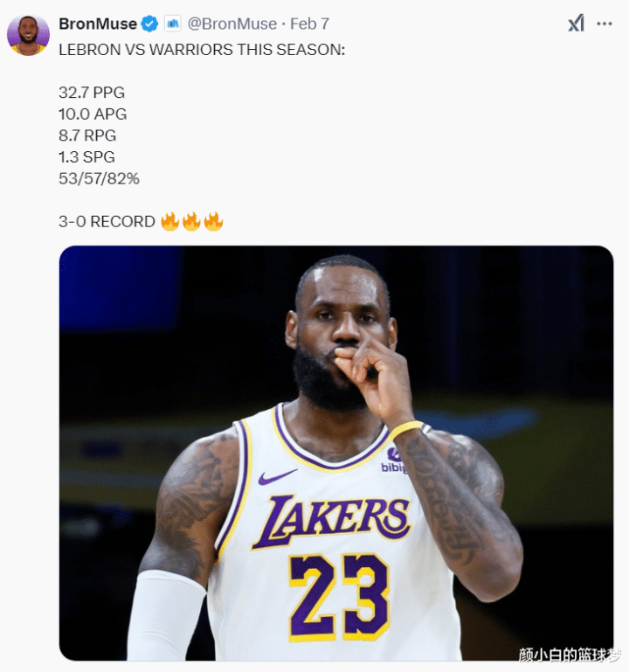Click the Nike swoosh on the jersey
This screenshot has height=672, width=629.
[x=278, y=477]
